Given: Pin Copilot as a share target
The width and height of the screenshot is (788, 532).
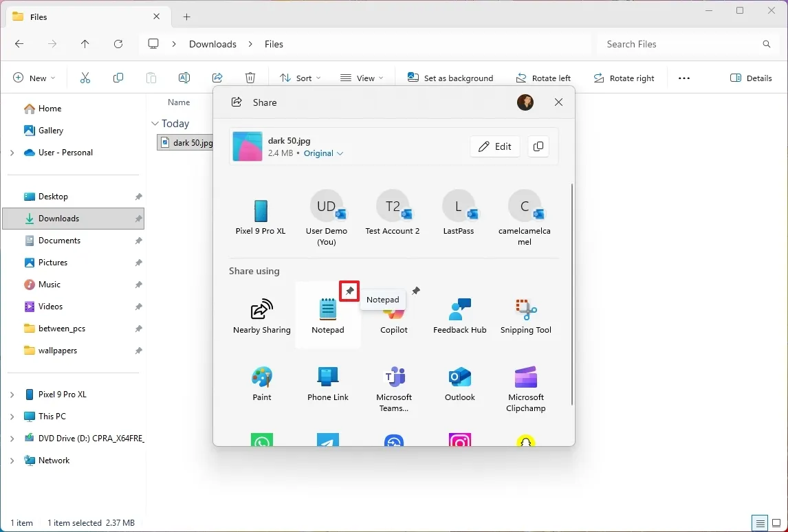Looking at the screenshot, I should click(x=415, y=291).
